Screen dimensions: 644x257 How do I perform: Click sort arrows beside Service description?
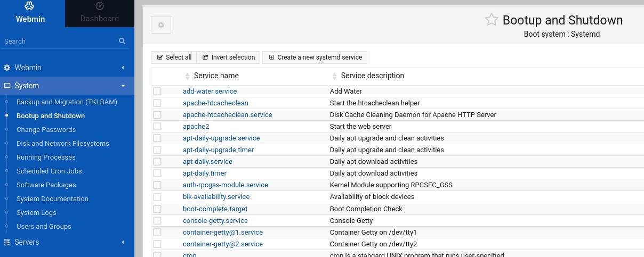[334, 76]
